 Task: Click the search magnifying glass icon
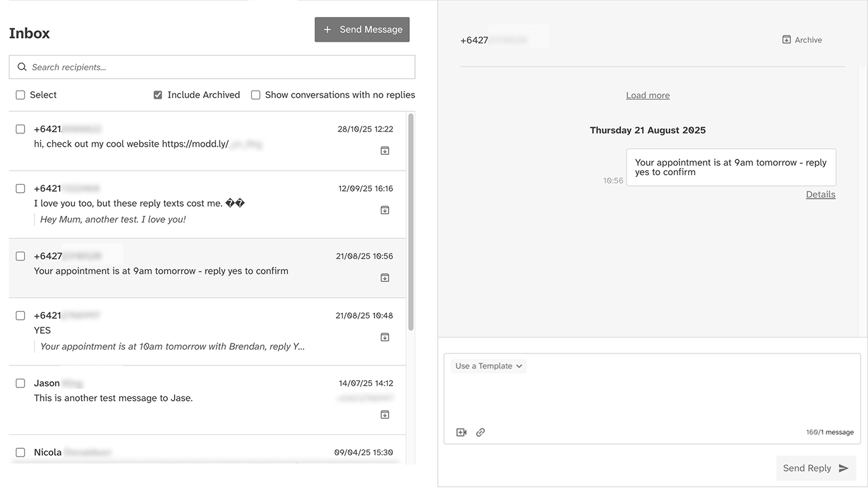(x=22, y=67)
